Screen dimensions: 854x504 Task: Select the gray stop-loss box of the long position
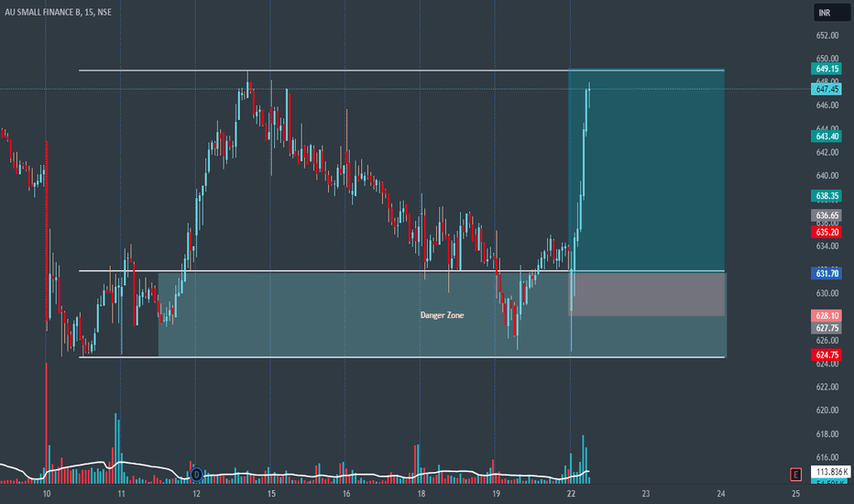(x=647, y=293)
